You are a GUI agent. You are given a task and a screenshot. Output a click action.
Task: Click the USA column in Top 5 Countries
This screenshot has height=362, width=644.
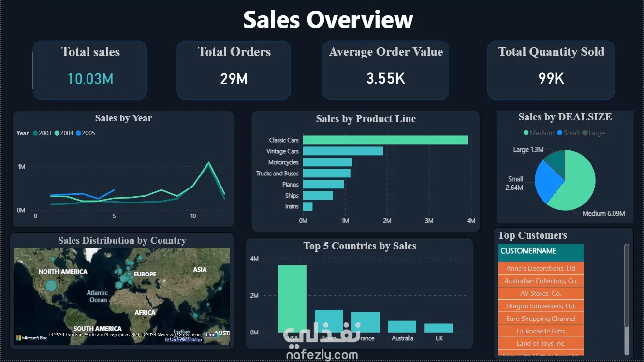(292, 299)
